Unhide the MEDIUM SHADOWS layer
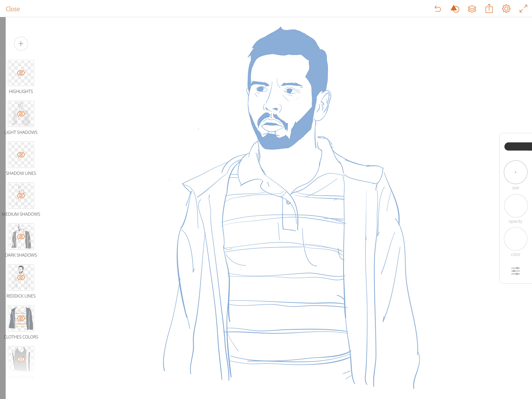Image resolution: width=532 pixels, height=399 pixels. tap(21, 196)
